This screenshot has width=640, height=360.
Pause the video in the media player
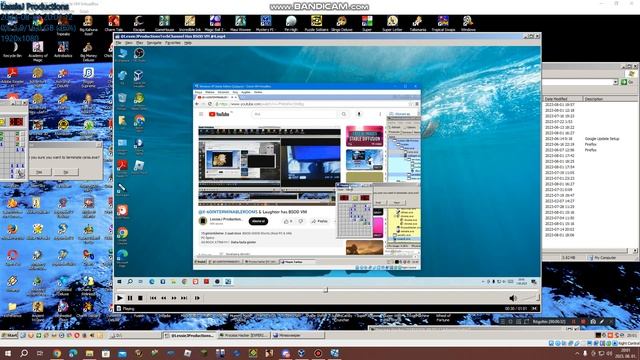pos(130,298)
